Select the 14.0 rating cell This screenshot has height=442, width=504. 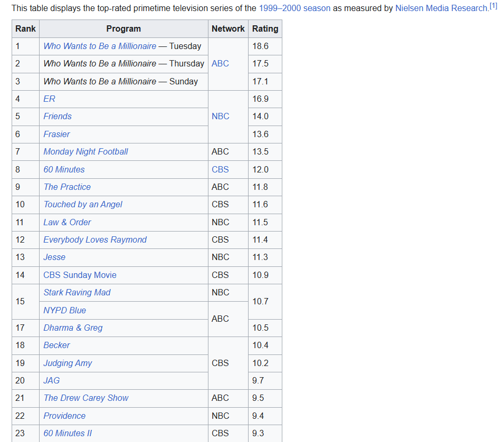[265, 116]
